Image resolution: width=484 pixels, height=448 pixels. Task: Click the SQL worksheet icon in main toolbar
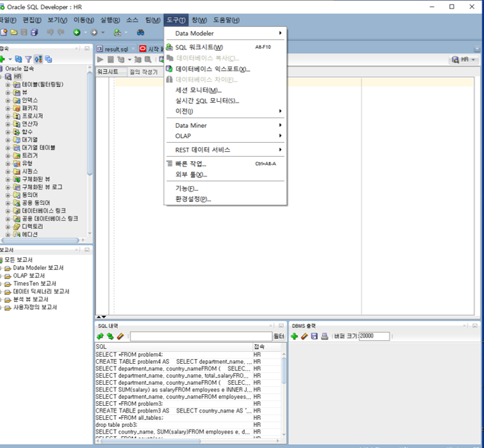coord(117,32)
